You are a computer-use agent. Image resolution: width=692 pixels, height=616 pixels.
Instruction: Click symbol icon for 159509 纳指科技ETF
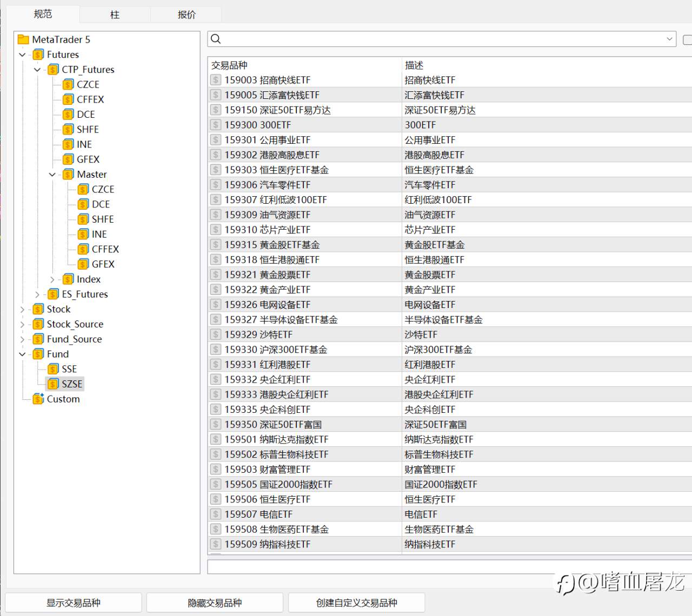[x=216, y=544]
